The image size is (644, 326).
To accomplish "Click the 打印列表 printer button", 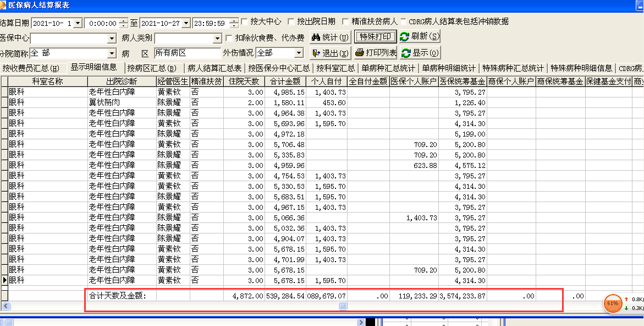I will coord(376,53).
